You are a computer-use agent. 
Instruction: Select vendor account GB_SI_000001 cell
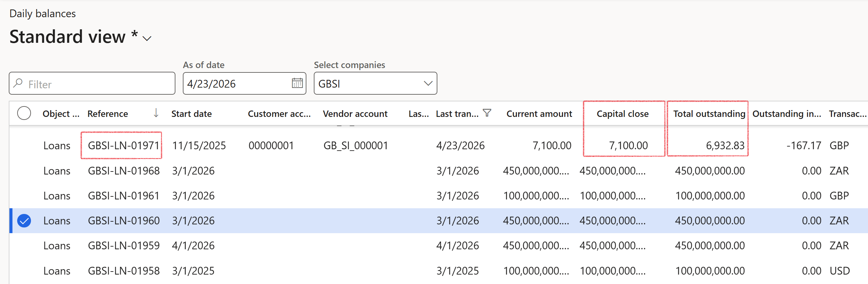(x=356, y=146)
